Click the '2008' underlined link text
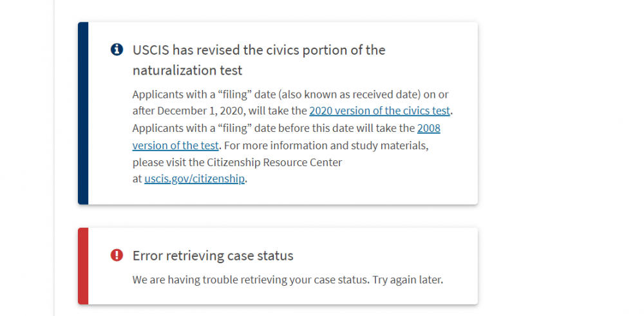Viewport: 644px width, 316px height. [x=429, y=128]
